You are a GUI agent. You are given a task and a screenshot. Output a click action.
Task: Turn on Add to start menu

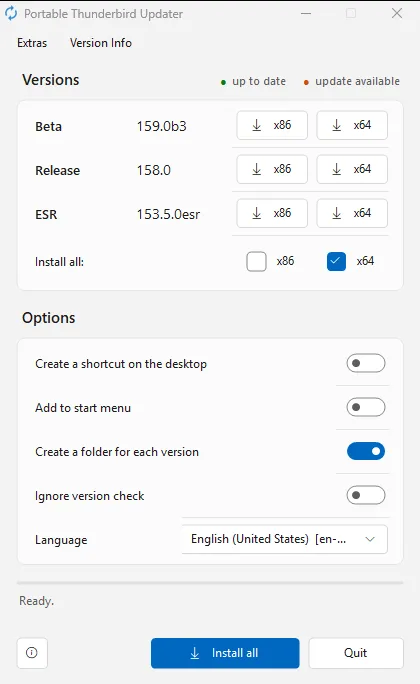pyautogui.click(x=366, y=407)
